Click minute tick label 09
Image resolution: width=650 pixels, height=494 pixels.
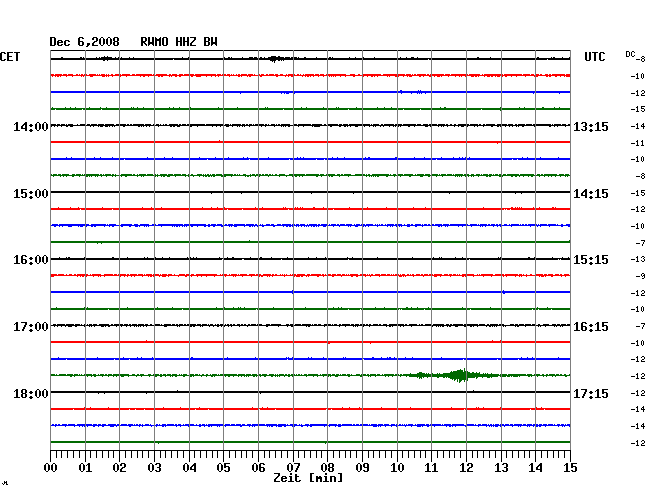[x=362, y=467]
